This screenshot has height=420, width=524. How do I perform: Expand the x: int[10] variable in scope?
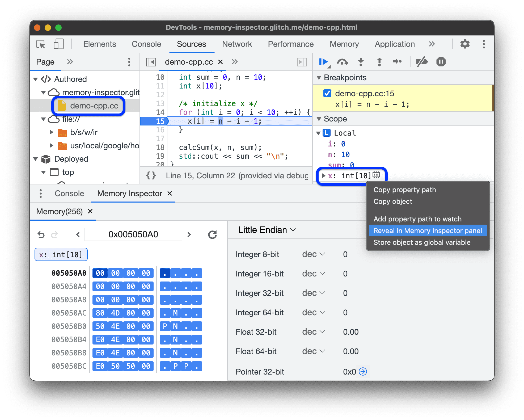pos(324,174)
